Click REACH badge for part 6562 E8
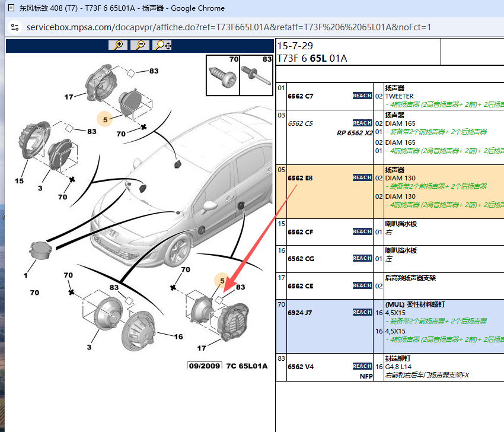This screenshot has width=504, height=432. (x=362, y=177)
